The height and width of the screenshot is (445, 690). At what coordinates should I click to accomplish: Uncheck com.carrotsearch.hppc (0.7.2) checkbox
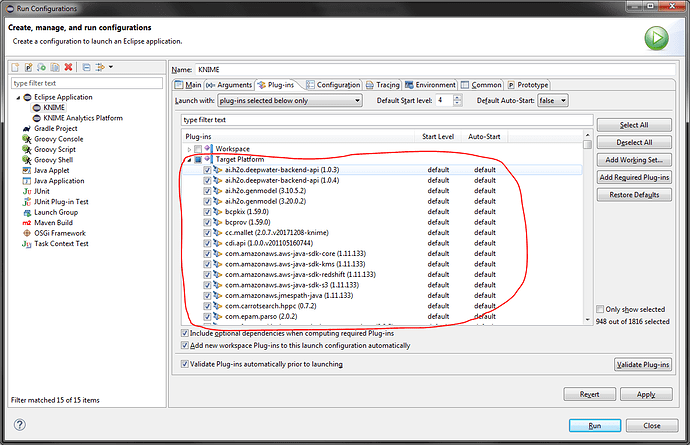pyautogui.click(x=207, y=306)
